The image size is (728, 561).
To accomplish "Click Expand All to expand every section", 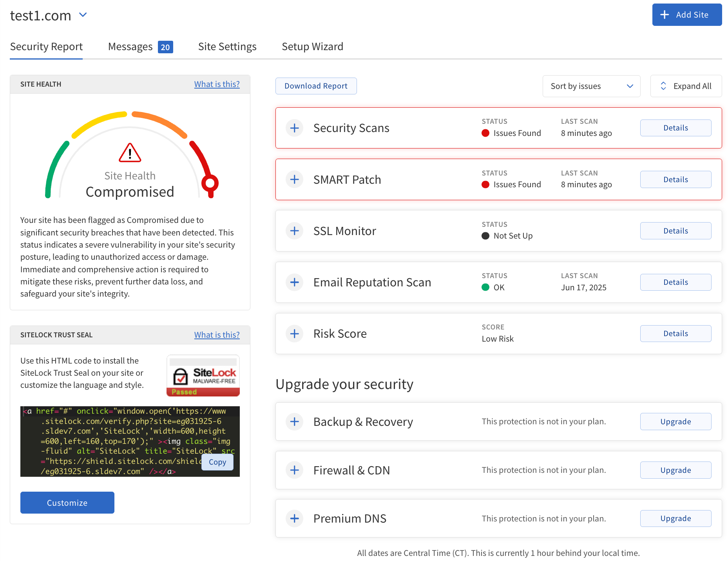I will pyautogui.click(x=686, y=86).
